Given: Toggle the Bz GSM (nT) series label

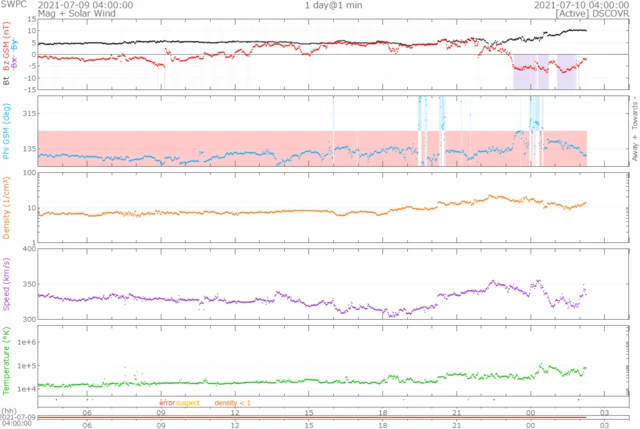Looking at the screenshot, I should [x=6, y=47].
